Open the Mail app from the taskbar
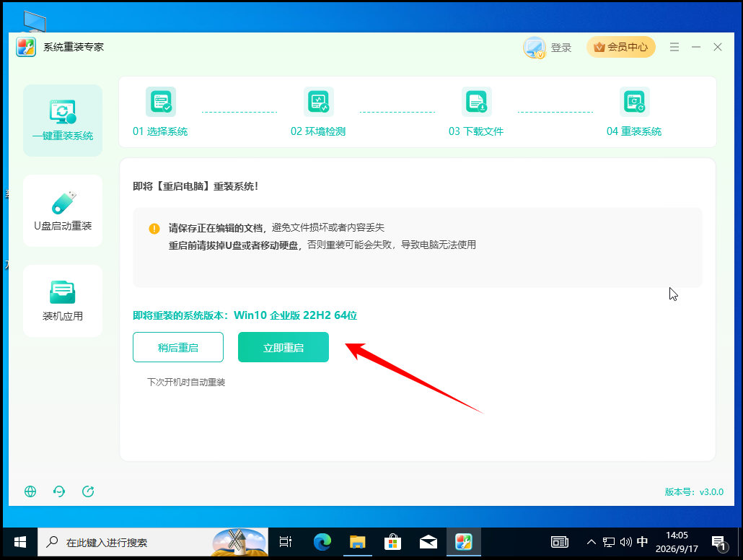Viewport: 743px width, 560px height. pos(428,542)
